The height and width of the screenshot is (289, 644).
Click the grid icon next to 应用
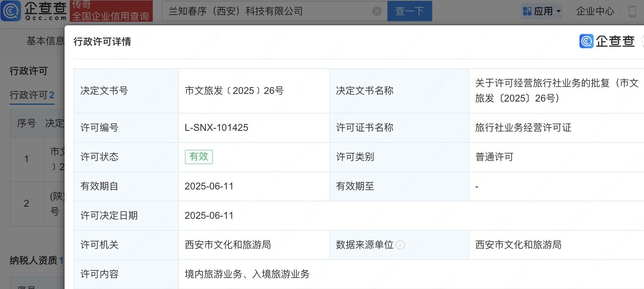(527, 11)
